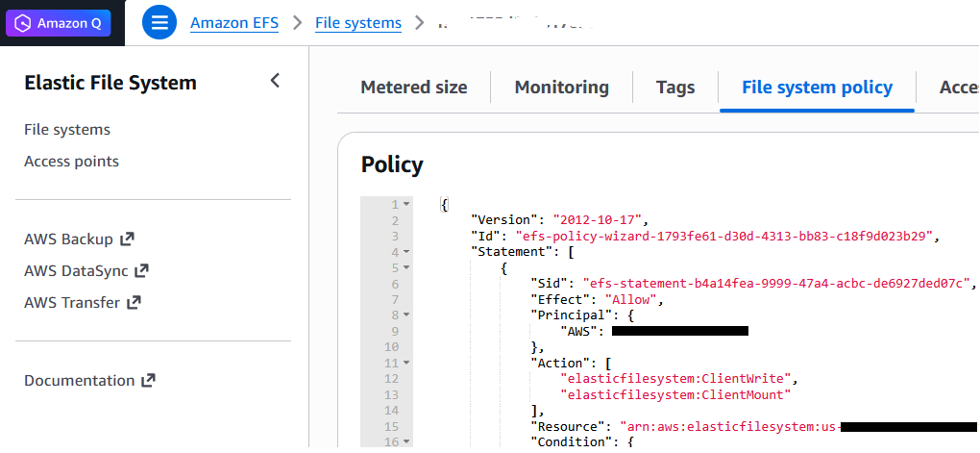Image resolution: width=980 pixels, height=453 pixels.
Task: Click the Policy heading
Action: (x=392, y=164)
